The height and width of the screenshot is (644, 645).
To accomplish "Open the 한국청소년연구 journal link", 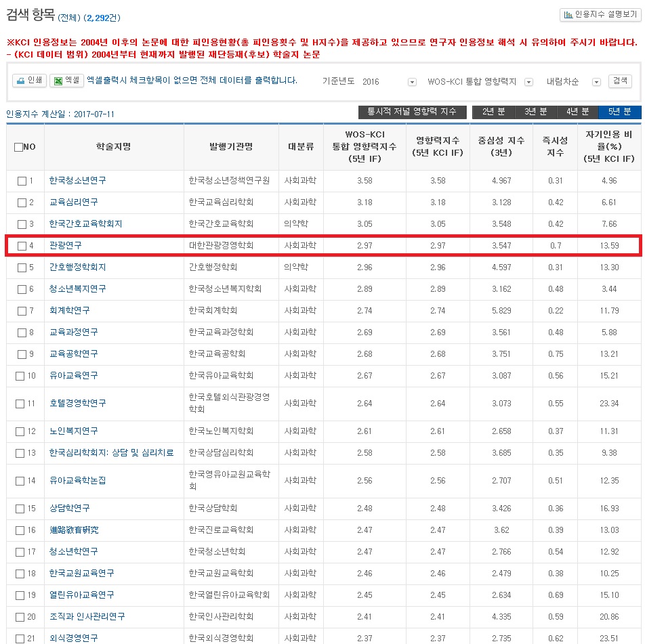I will tap(77, 181).
